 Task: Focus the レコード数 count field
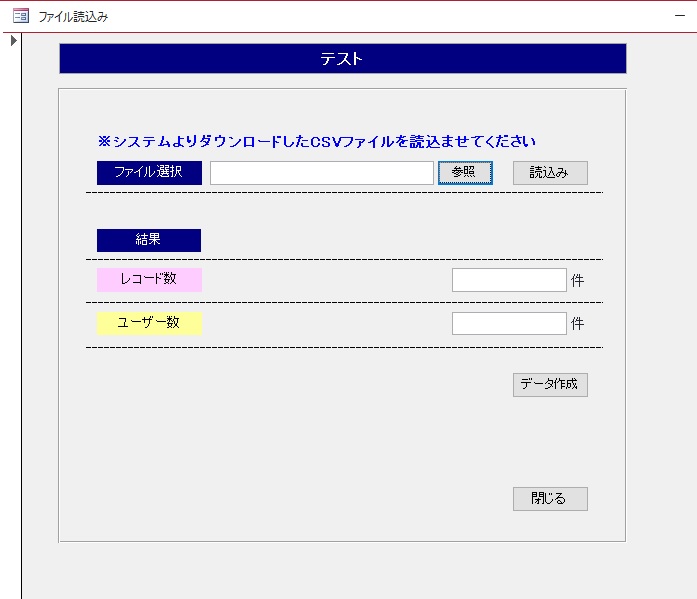[509, 280]
